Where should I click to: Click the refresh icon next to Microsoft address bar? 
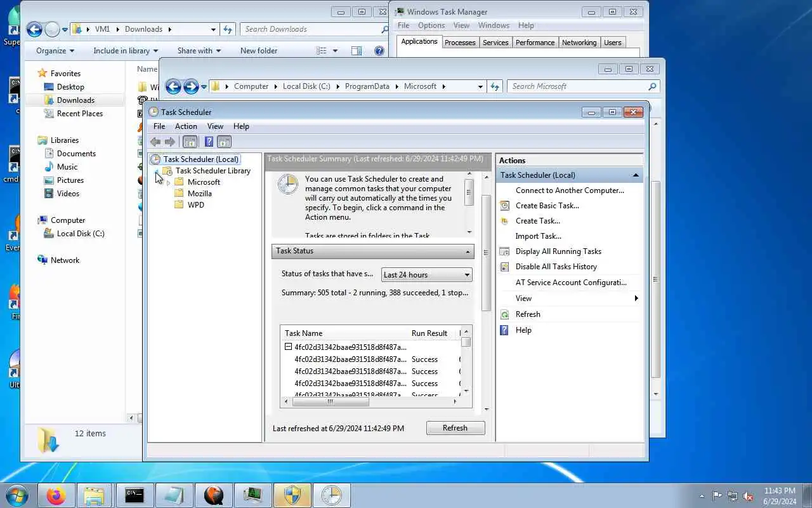point(495,86)
